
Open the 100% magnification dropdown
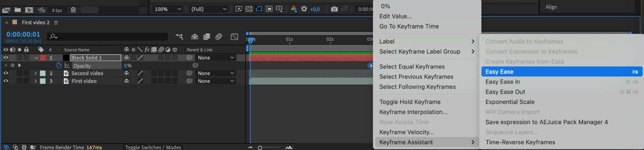168,9
